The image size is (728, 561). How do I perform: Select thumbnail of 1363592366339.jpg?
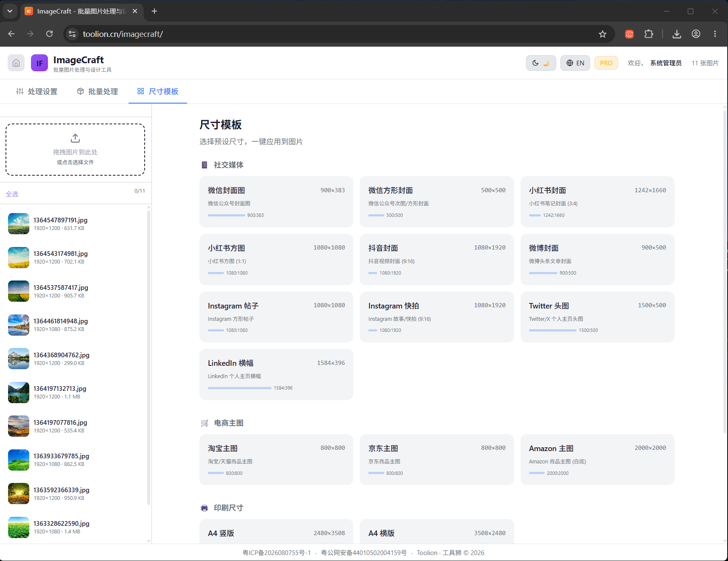pos(19,494)
